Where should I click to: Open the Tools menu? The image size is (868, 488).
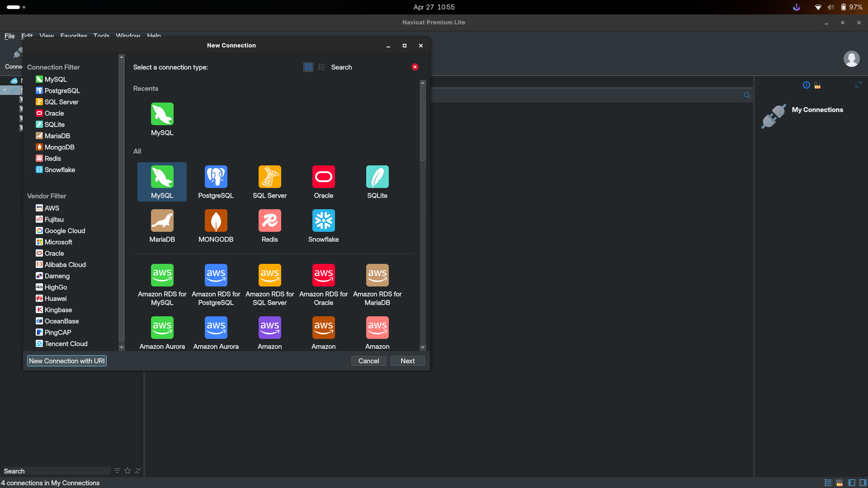point(101,36)
